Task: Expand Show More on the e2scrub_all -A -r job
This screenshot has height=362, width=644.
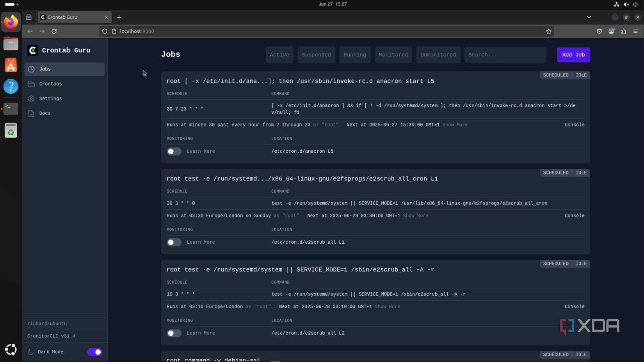Action: point(387,307)
